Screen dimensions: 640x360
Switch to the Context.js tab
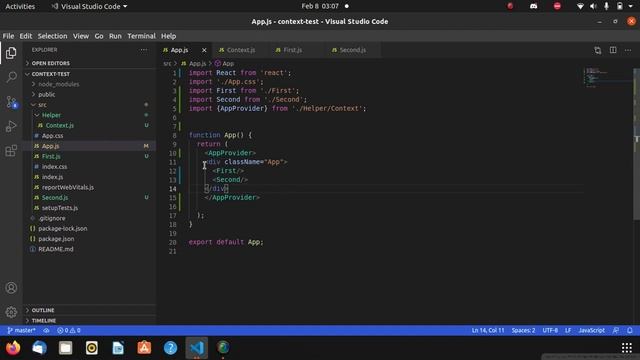pyautogui.click(x=240, y=50)
